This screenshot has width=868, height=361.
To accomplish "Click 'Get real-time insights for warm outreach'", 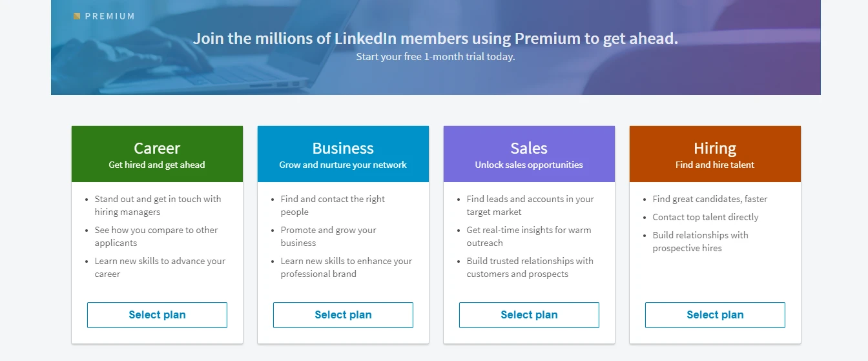I will [x=529, y=236].
